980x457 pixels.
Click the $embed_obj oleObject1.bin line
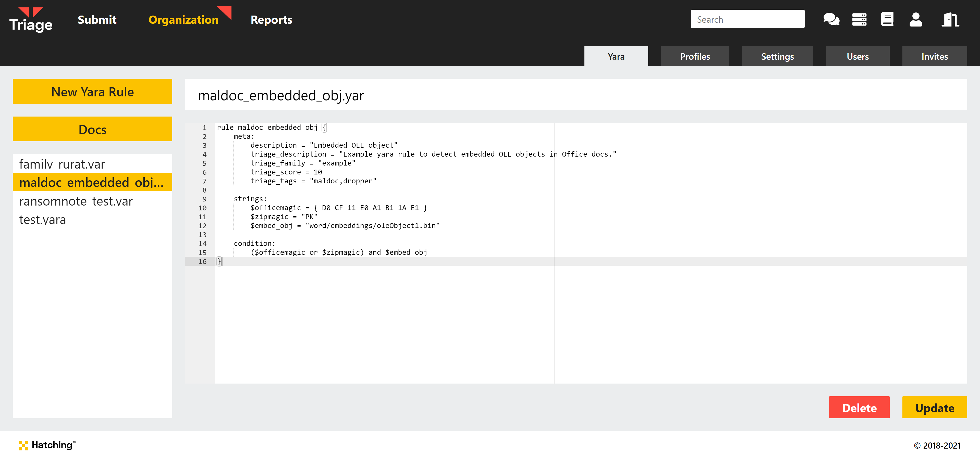(x=345, y=226)
